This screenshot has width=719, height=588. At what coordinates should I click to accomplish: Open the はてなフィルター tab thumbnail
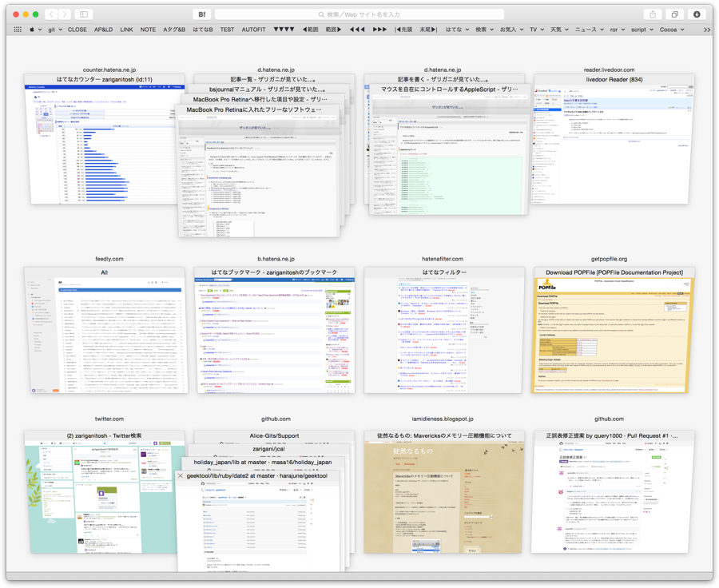click(444, 330)
